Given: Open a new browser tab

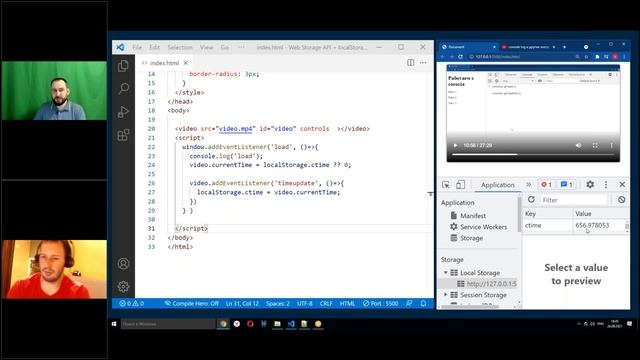Looking at the screenshot, I should 564,47.
